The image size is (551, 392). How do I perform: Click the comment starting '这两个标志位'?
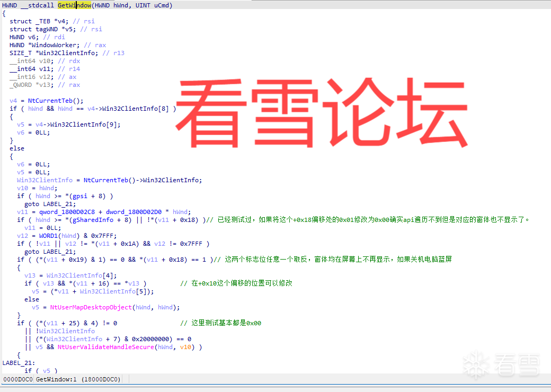point(333,259)
